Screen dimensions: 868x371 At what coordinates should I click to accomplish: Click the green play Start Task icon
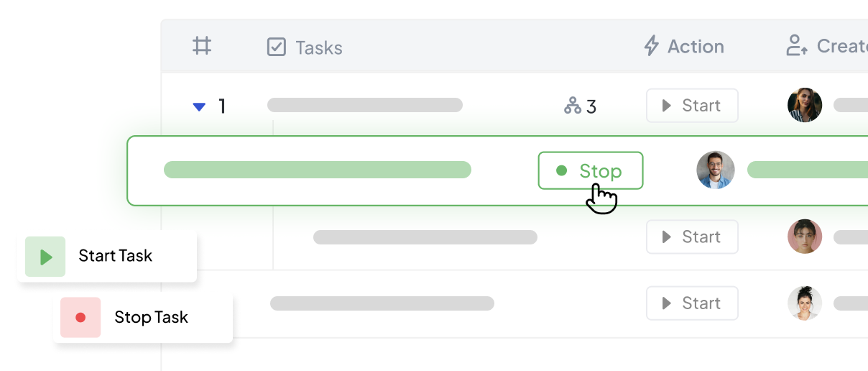click(45, 257)
